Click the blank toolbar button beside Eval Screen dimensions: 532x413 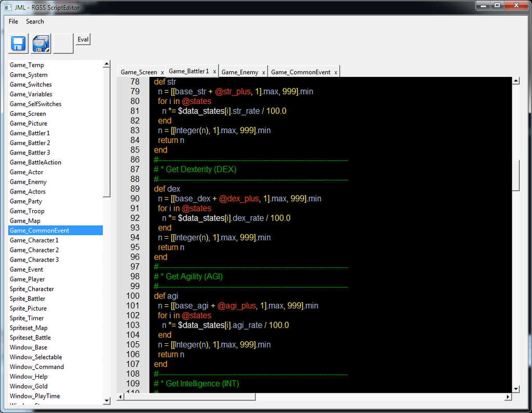pos(63,44)
